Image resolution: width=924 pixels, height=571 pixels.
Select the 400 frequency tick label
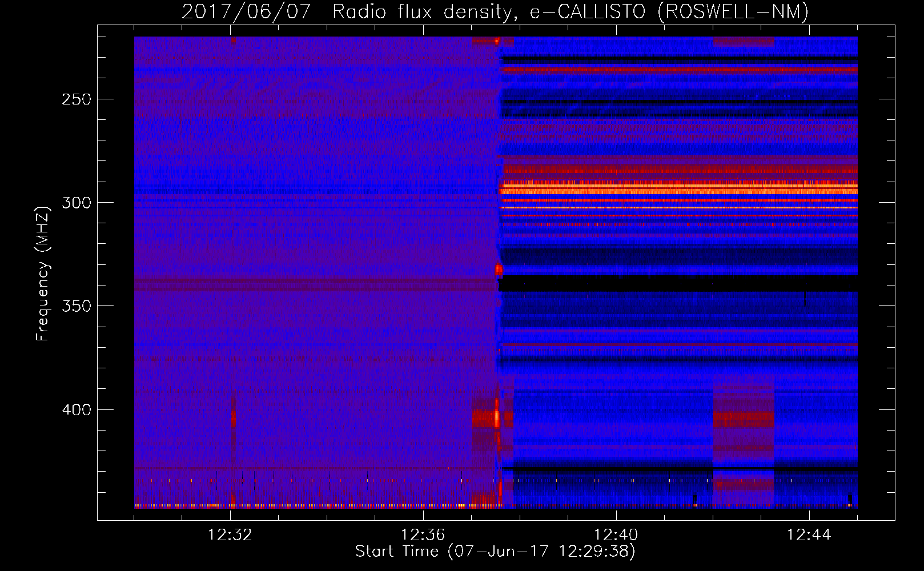click(x=77, y=410)
